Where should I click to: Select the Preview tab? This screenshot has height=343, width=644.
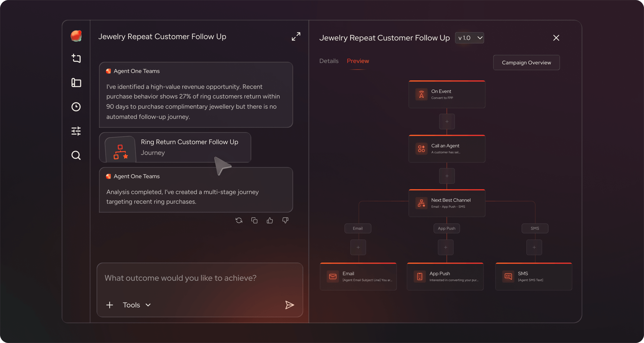(x=358, y=61)
